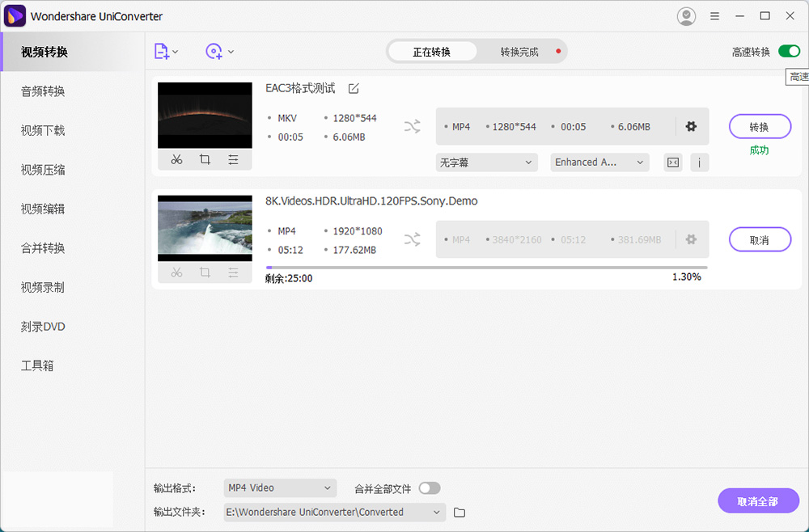809x532 pixels.
Task: Click the info icon on the first conversion row
Action: (x=699, y=163)
